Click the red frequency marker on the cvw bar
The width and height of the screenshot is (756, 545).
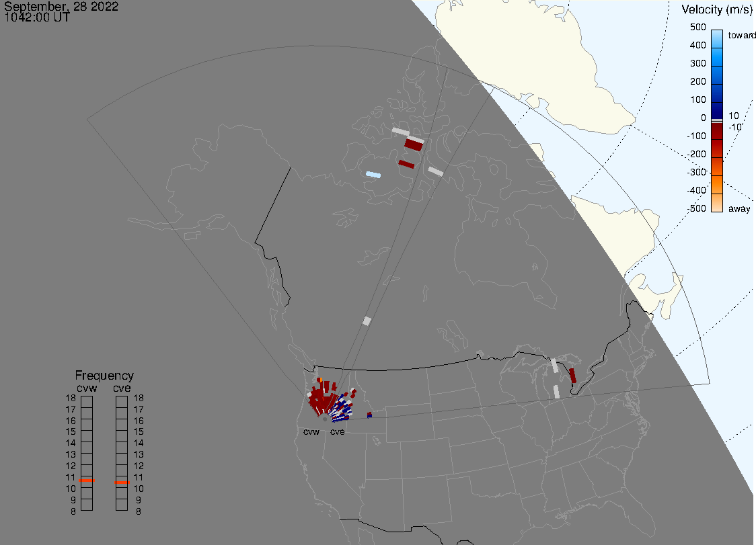tap(87, 480)
